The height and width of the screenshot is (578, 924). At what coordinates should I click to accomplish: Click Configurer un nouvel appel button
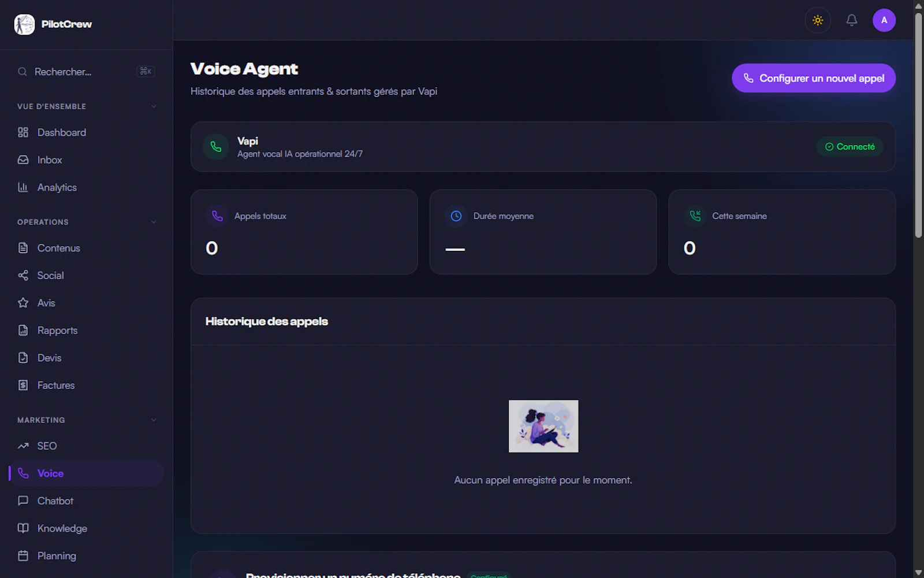814,78
